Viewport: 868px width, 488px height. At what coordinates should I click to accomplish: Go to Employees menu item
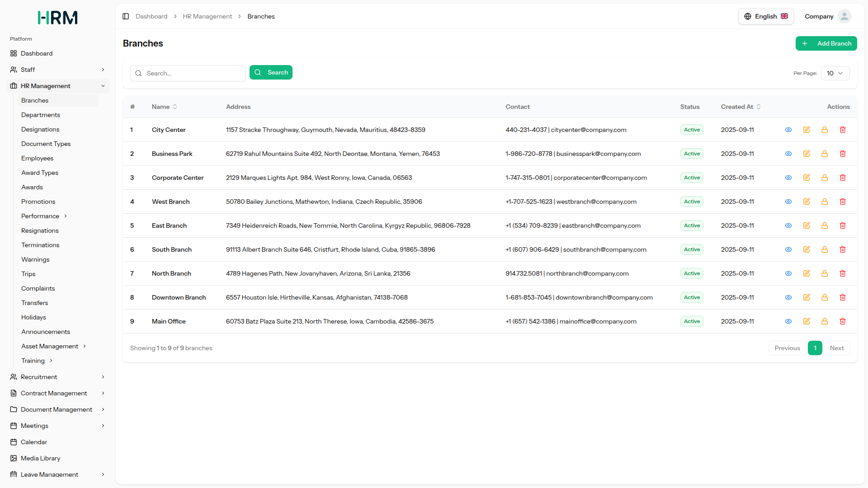click(37, 158)
